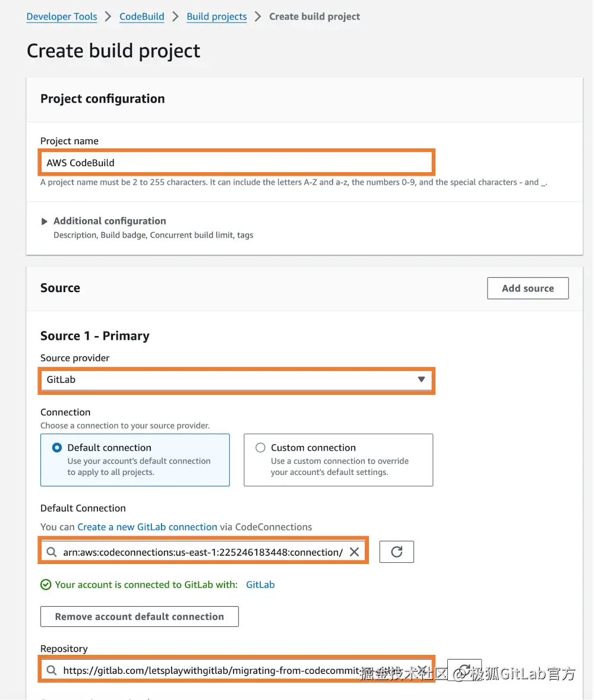The width and height of the screenshot is (594, 700).
Task: Click the search icon in the Default Connection field
Action: (x=52, y=552)
